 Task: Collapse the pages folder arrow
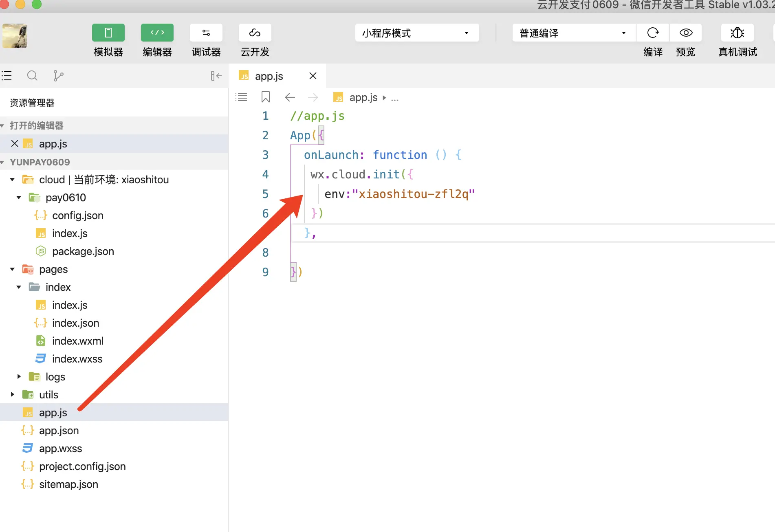coord(12,269)
